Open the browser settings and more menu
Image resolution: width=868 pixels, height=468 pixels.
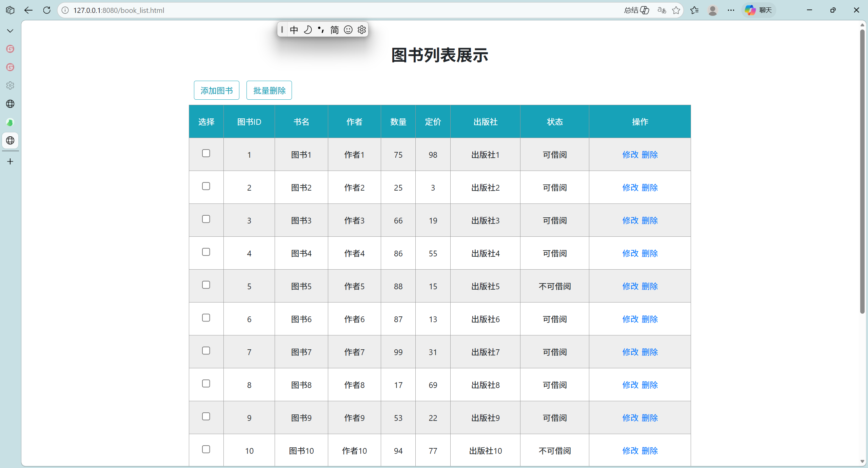coord(731,10)
